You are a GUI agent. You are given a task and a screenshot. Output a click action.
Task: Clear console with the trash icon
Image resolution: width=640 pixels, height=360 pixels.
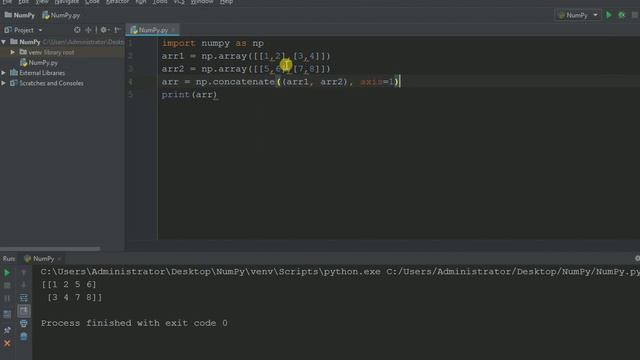point(24,337)
